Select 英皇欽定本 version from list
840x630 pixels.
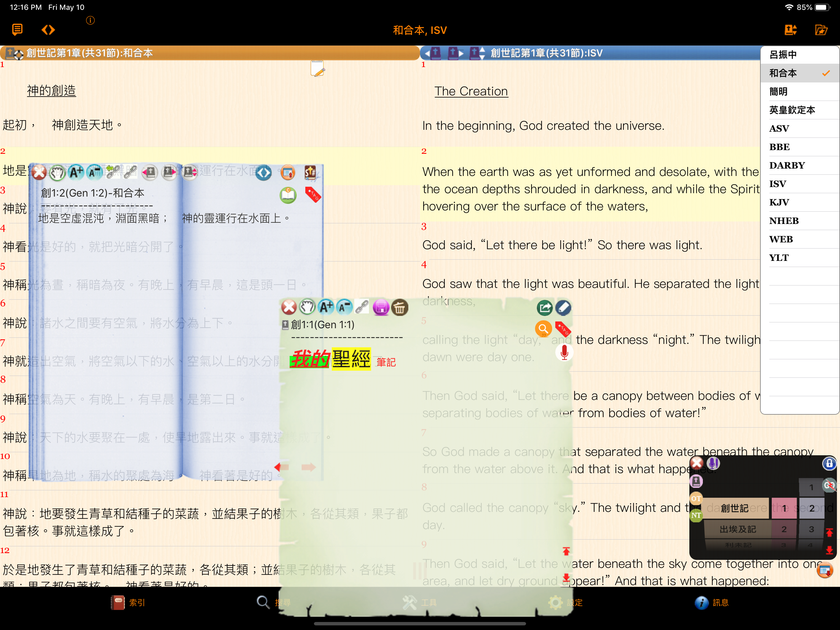click(x=800, y=110)
